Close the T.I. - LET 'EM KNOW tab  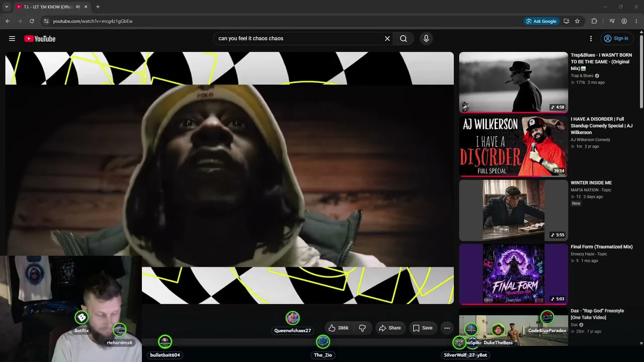pyautogui.click(x=86, y=7)
